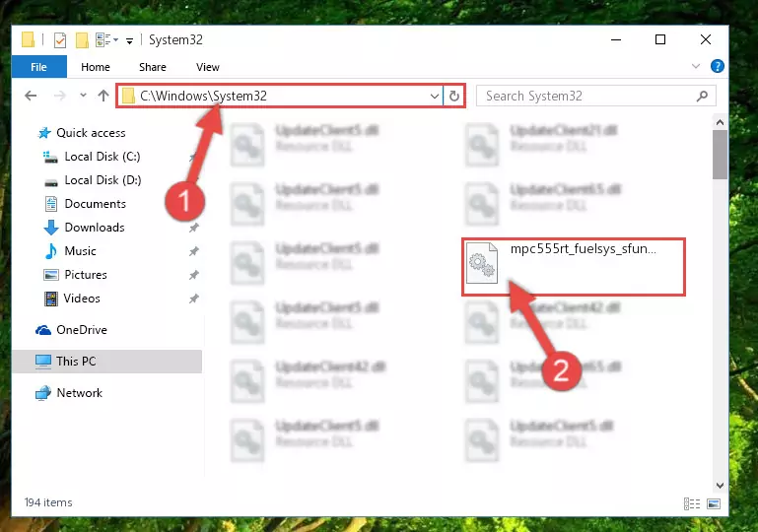758x532 pixels.
Task: Open the View ribbon tab
Action: click(x=207, y=67)
